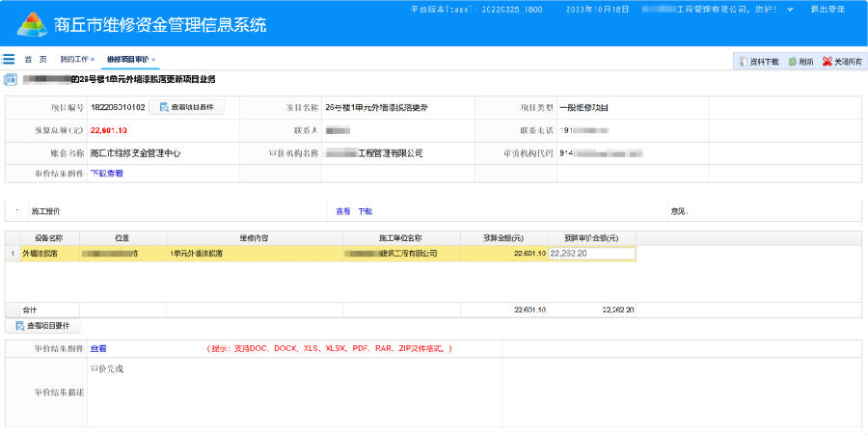Click the system pyramid logo

(32, 23)
